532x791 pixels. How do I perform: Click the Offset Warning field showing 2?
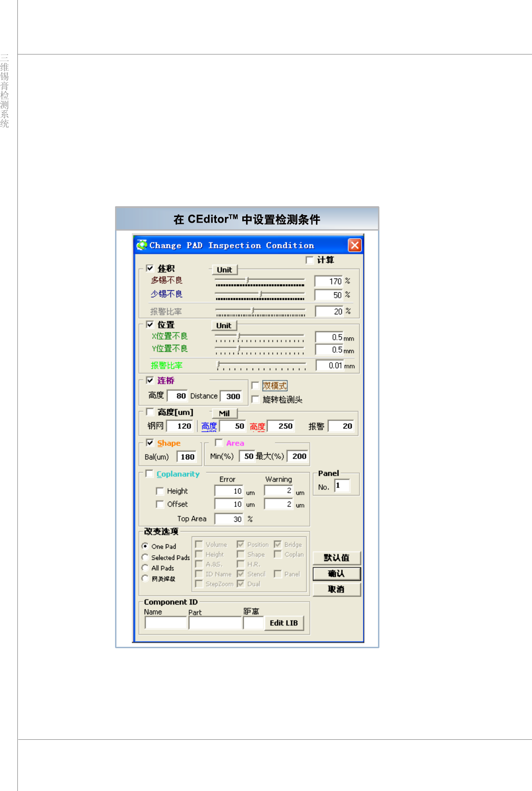278,504
